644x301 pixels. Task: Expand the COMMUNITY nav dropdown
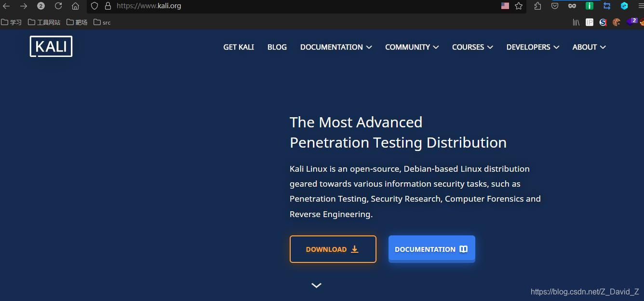[x=412, y=47]
